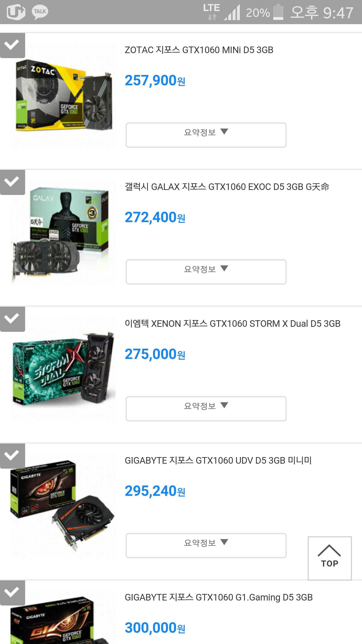362x644 pixels.
Task: Tap the battery icon in status bar
Action: (x=278, y=12)
